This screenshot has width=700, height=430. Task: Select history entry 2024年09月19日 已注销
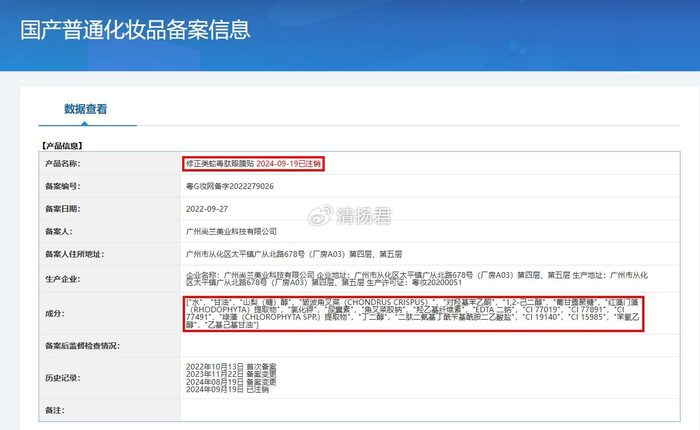(228, 389)
